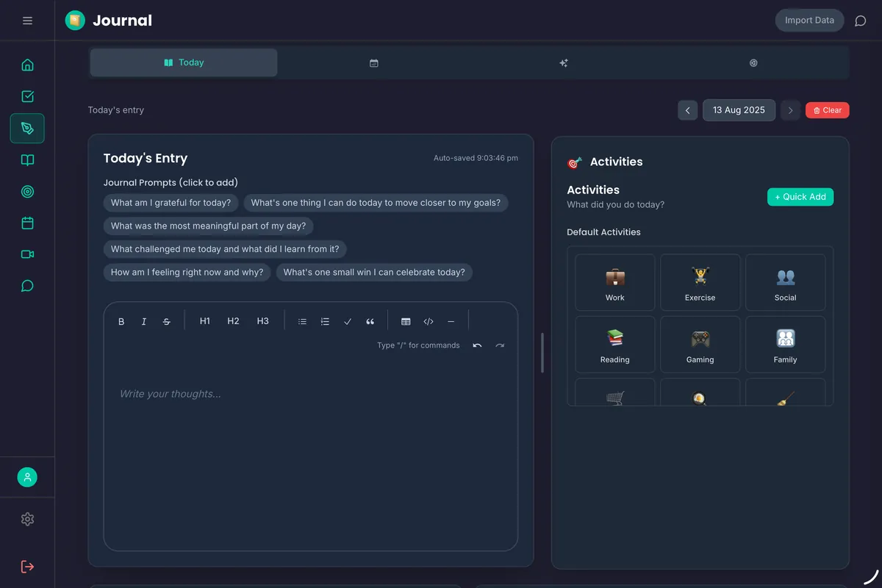This screenshot has height=588, width=882.
Task: Apply H3 heading
Action: 262,321
